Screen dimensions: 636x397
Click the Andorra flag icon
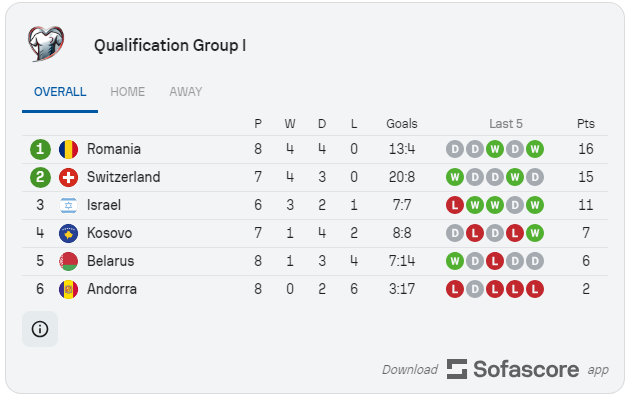point(69,289)
